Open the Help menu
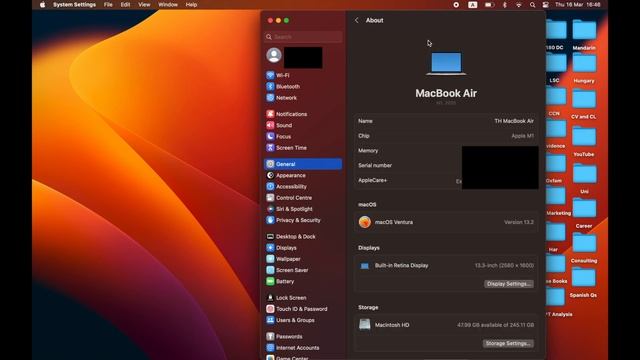The width and height of the screenshot is (640, 360). point(191,5)
